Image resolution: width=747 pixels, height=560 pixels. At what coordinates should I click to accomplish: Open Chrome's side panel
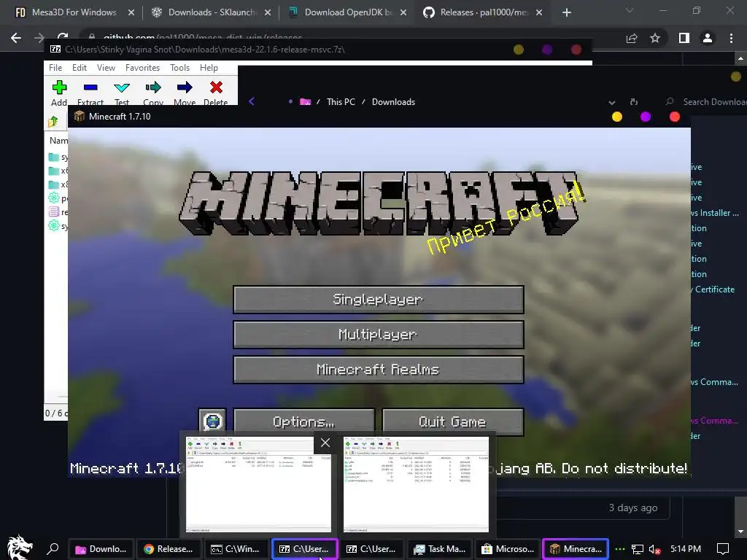(x=684, y=38)
